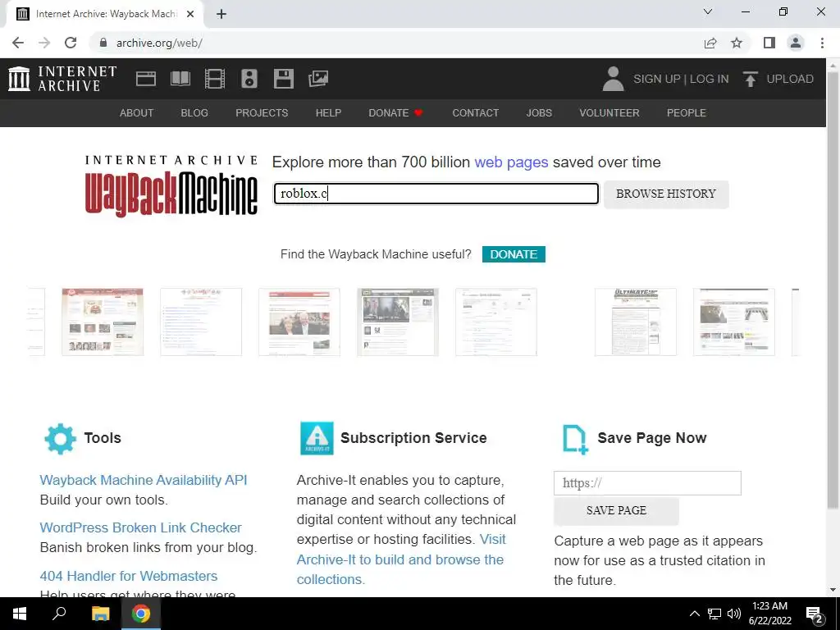Click the Upload arrow icon
840x630 pixels.
(750, 79)
